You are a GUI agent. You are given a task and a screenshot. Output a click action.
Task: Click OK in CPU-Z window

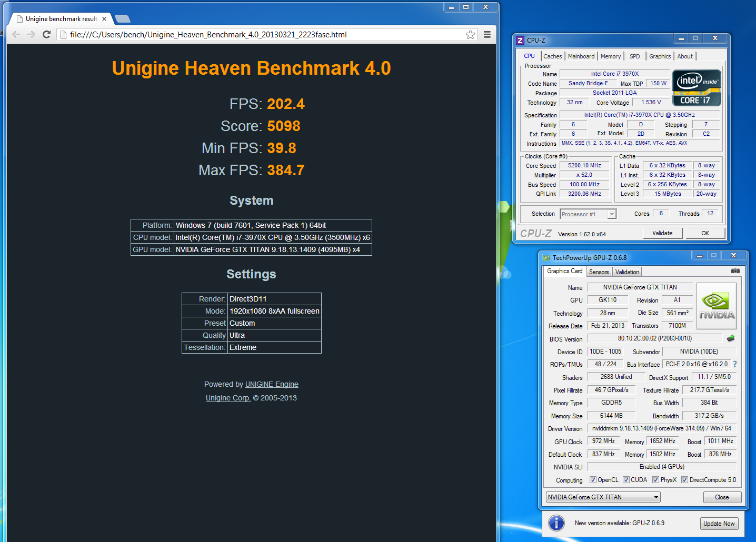coord(705,233)
